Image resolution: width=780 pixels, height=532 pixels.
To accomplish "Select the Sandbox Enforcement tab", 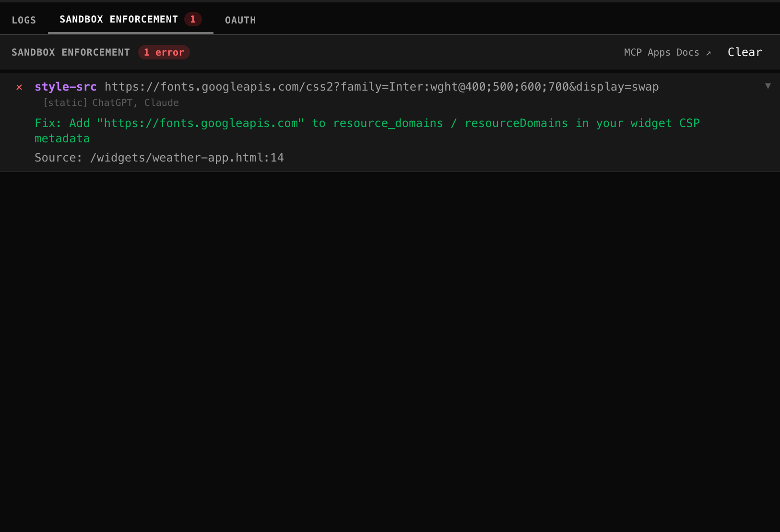I will tap(130, 19).
